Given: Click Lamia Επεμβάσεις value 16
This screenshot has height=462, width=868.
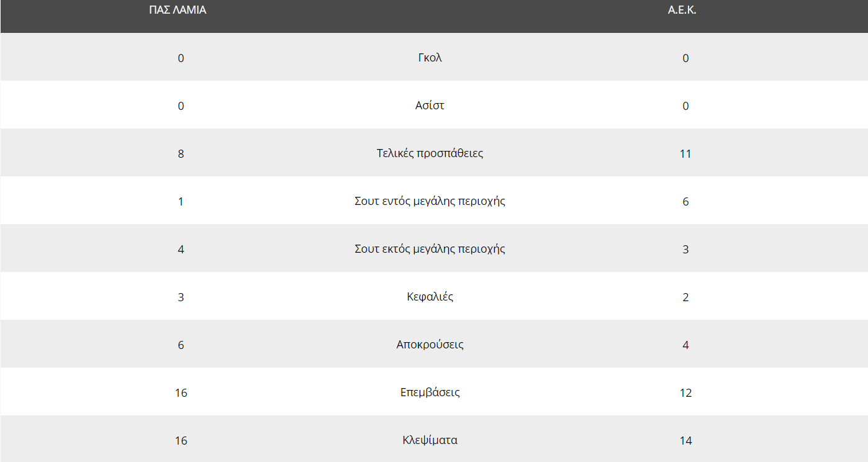Looking at the screenshot, I should click(x=181, y=393).
